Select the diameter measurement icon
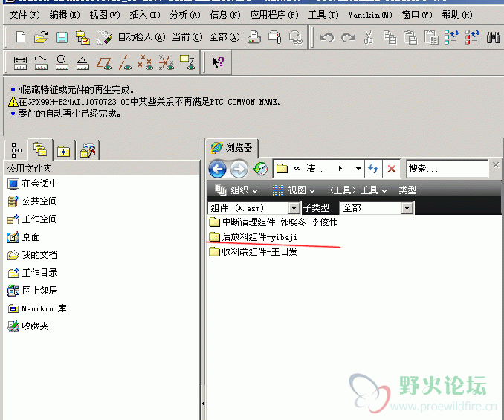 click(62, 62)
